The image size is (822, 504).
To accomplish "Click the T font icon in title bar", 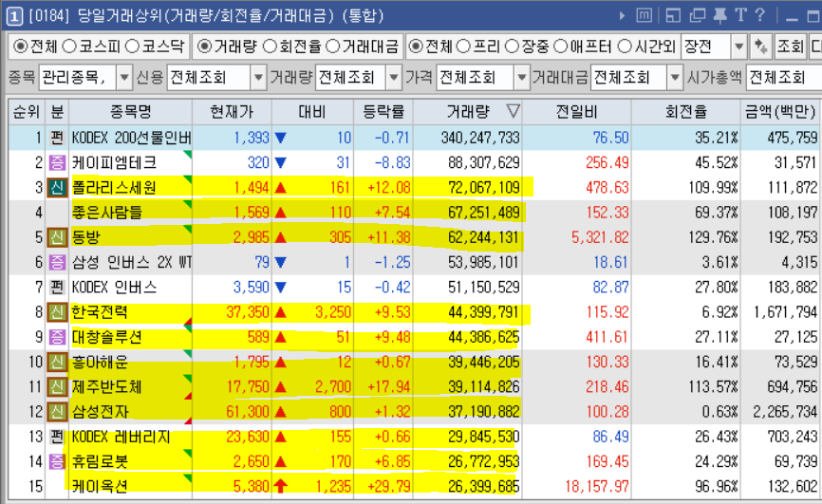I will 740,14.
